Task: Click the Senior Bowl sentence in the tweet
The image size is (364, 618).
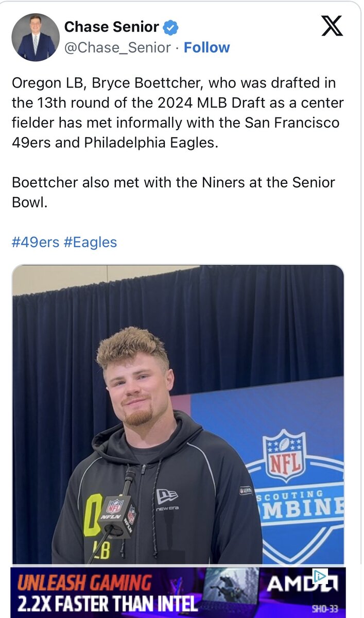Action: tap(173, 192)
